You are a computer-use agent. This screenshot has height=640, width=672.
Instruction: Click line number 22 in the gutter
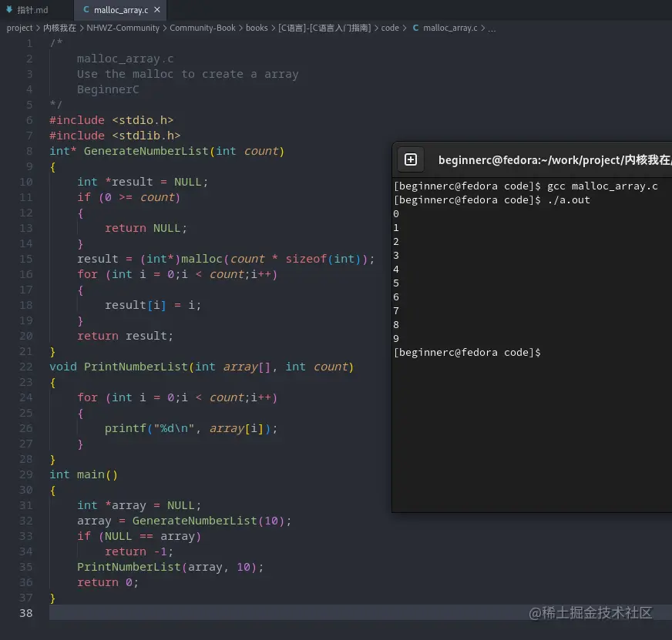pos(25,367)
